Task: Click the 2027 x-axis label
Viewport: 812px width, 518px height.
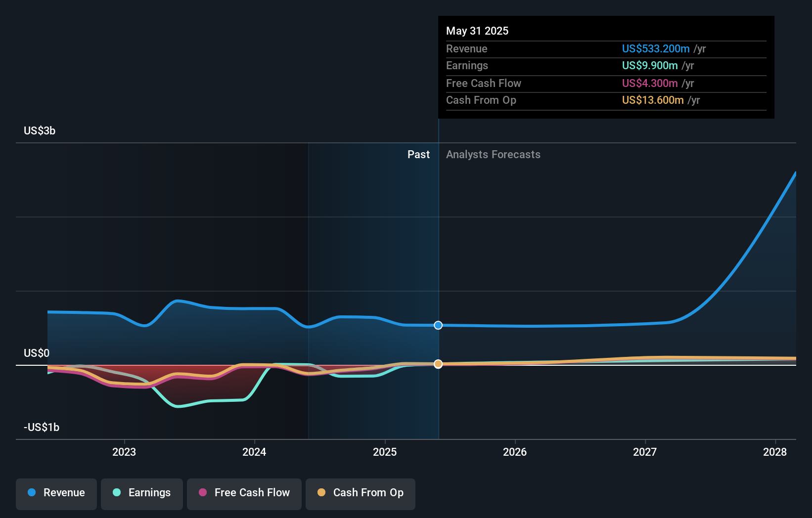Action: [645, 452]
